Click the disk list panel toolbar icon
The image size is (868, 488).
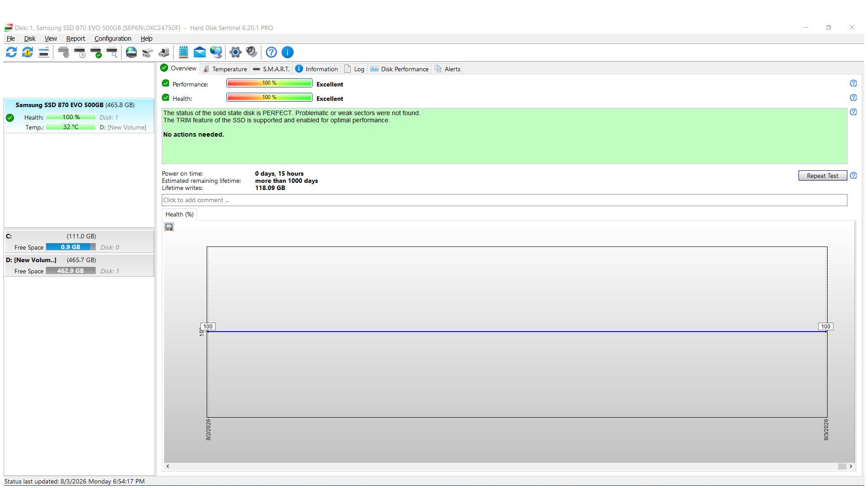pos(43,52)
